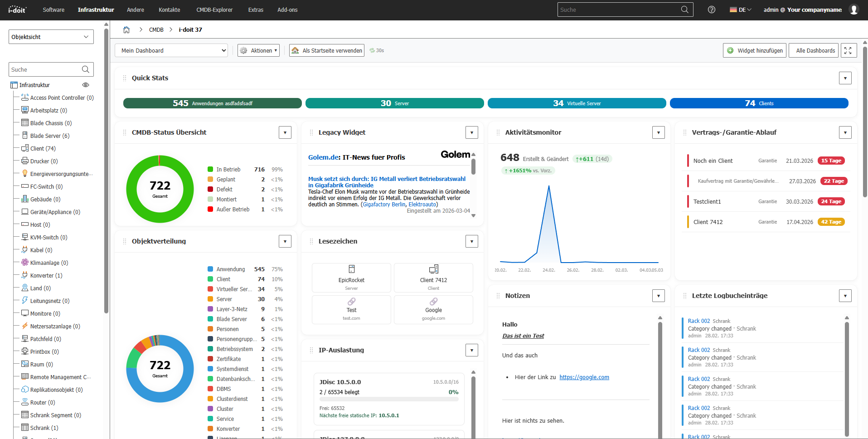Click the Widget hinzufügen button
Viewport: 868px width, 439px height.
[x=754, y=50]
